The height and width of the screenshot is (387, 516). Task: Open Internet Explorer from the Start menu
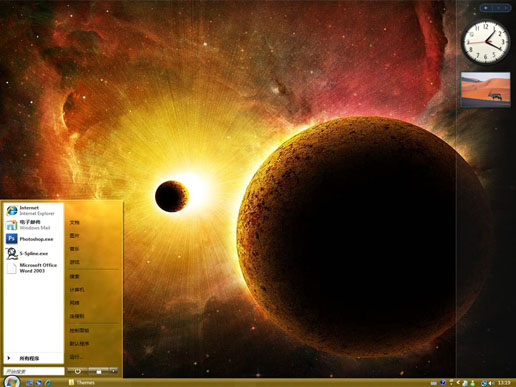(x=33, y=210)
